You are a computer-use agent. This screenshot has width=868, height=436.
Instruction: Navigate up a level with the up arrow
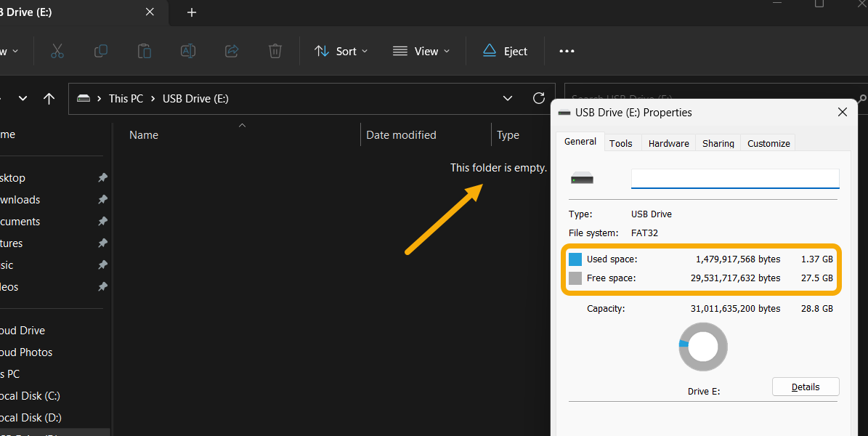click(x=49, y=98)
